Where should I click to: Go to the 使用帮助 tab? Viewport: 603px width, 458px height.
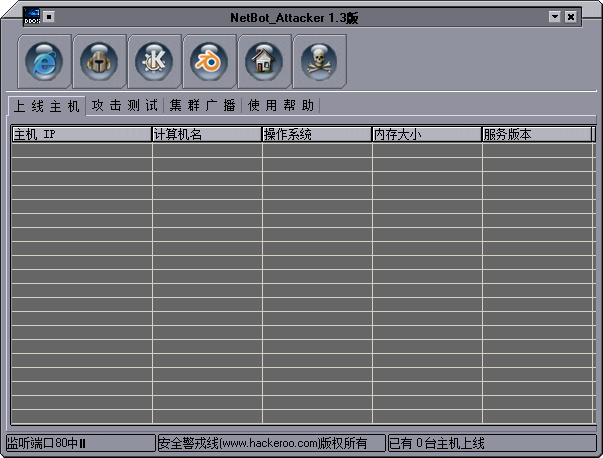click(x=281, y=106)
